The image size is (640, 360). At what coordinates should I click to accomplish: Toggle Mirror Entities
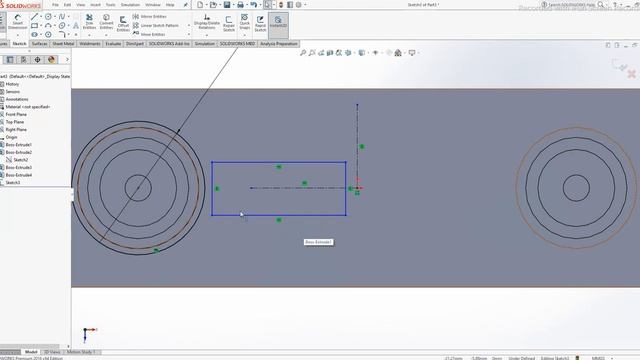(149, 16)
